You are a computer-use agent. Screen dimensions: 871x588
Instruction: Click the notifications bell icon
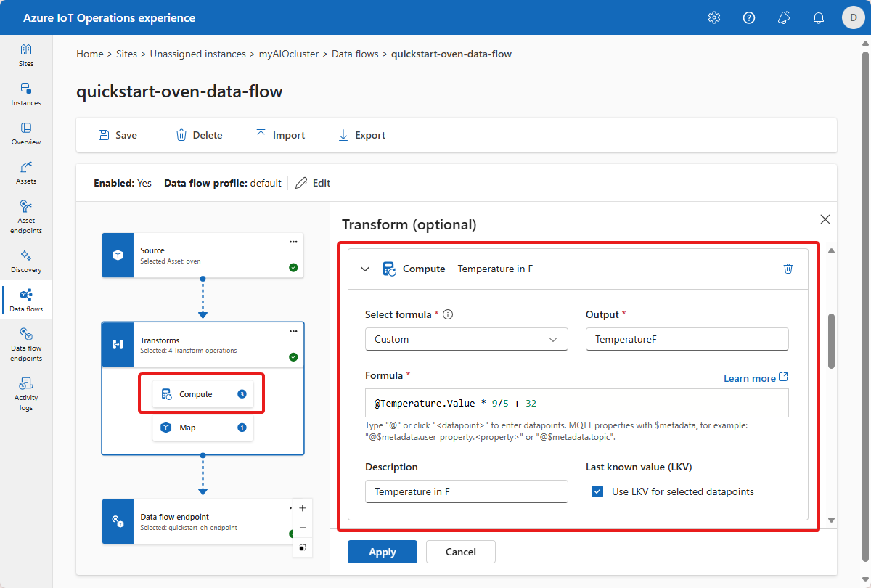pyautogui.click(x=818, y=17)
